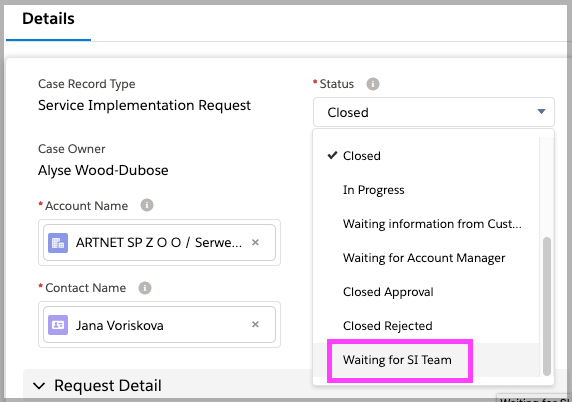Remove the ARTNET SP Z O O account
The height and width of the screenshot is (402, 572).
click(x=255, y=242)
